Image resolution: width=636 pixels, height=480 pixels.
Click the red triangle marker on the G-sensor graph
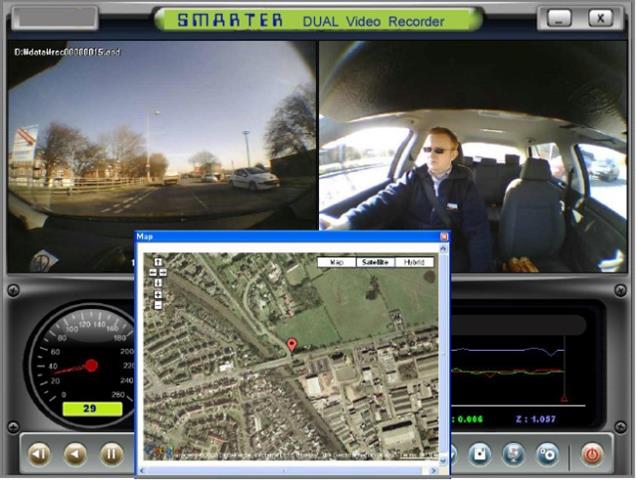coord(564,398)
